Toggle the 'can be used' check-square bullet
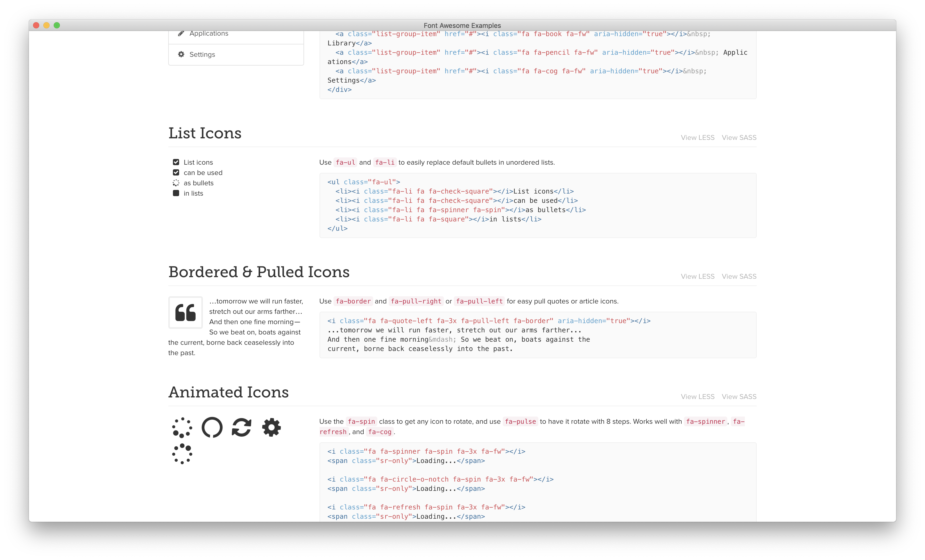This screenshot has width=925, height=560. tap(176, 172)
